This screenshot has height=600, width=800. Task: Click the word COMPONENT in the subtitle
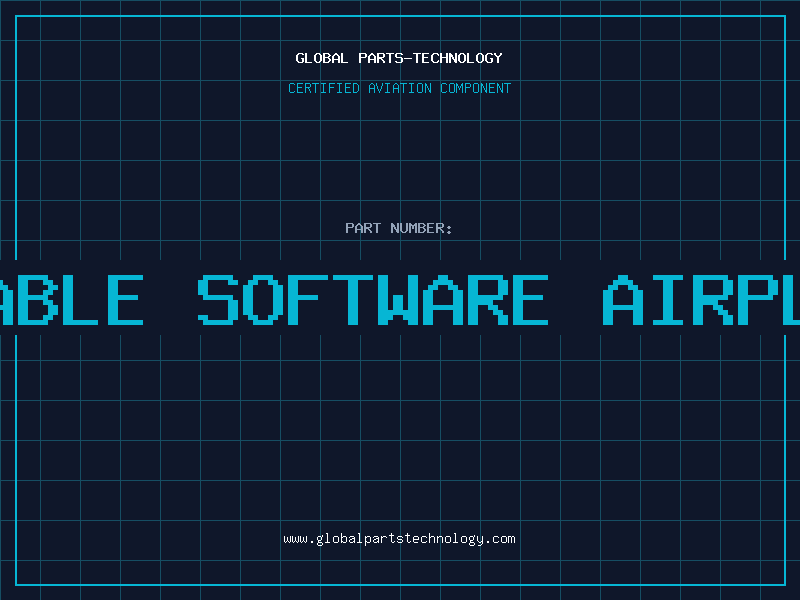pyautogui.click(x=476, y=88)
